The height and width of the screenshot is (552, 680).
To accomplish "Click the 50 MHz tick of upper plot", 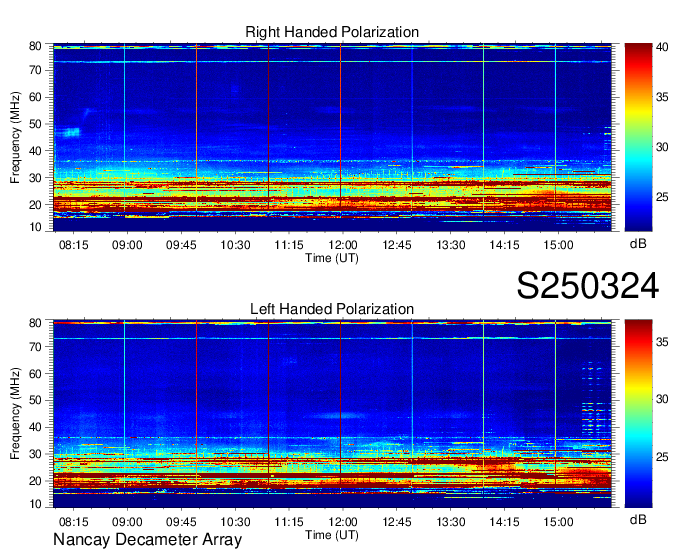I will pyautogui.click(x=35, y=124).
